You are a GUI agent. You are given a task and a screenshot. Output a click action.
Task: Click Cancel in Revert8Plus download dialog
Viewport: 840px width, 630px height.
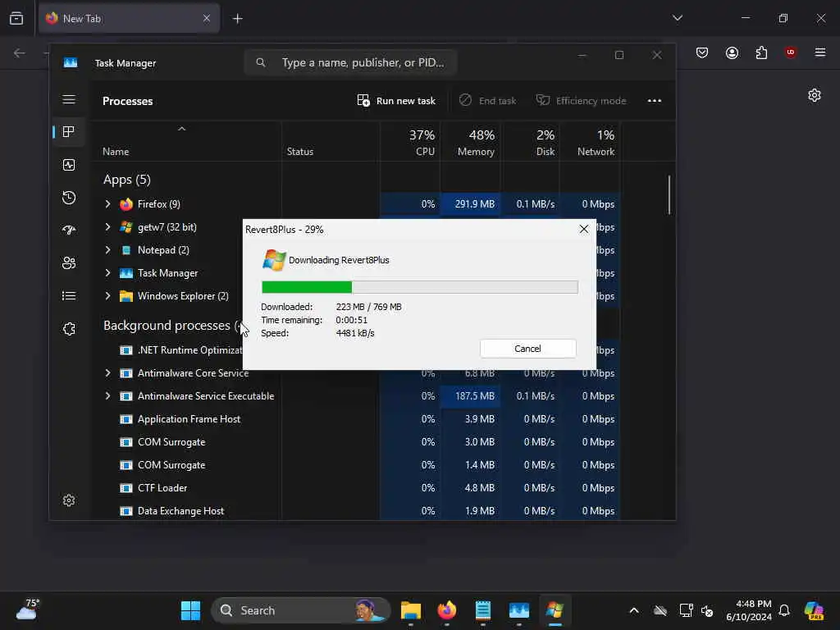click(x=527, y=349)
